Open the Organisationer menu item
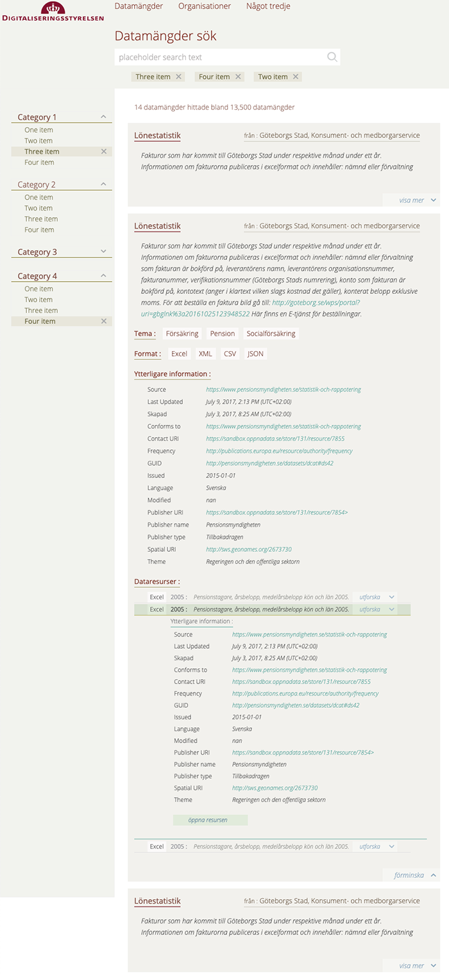Viewport: 449px width, 980px height. [x=204, y=6]
